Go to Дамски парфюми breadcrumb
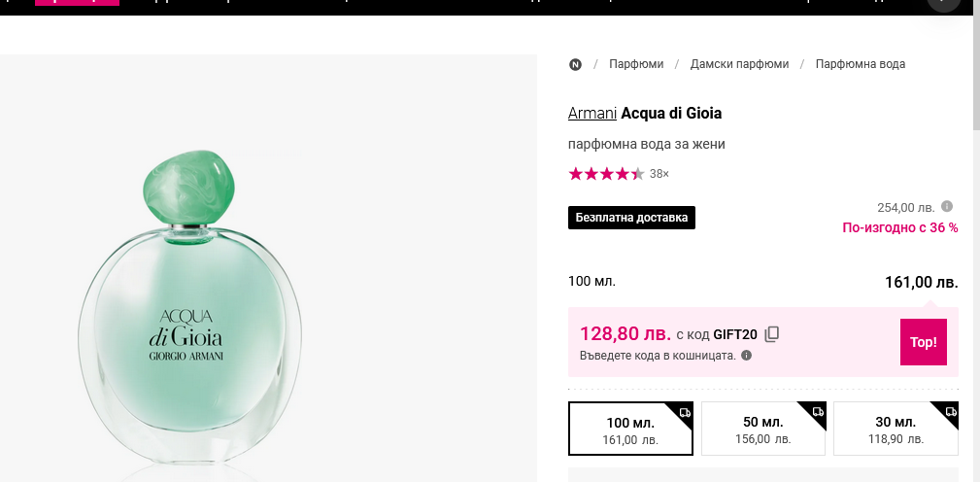 tap(739, 64)
